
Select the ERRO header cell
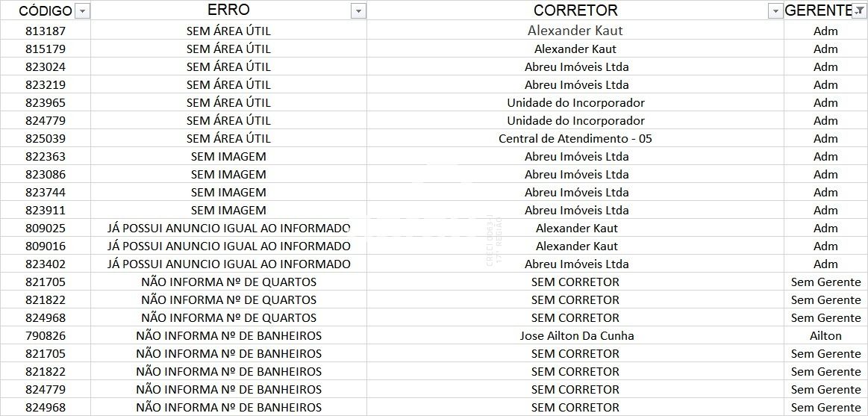coord(228,10)
